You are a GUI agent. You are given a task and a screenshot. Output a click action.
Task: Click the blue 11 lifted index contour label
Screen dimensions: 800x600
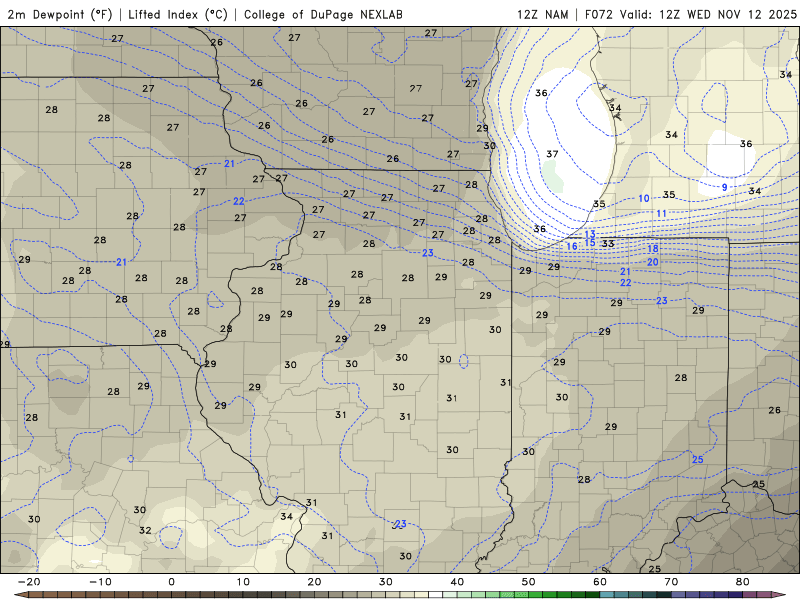click(x=661, y=213)
